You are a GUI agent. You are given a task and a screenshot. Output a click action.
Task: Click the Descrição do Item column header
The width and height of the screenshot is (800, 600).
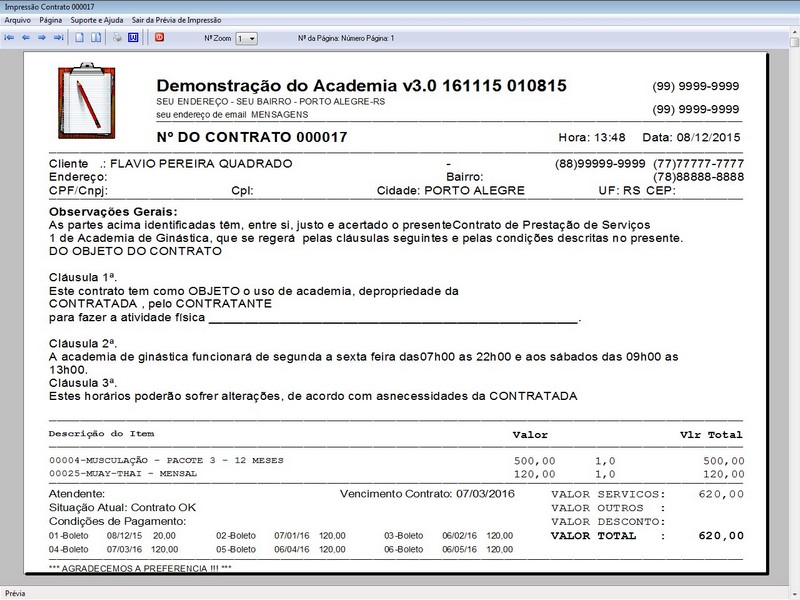[102, 434]
